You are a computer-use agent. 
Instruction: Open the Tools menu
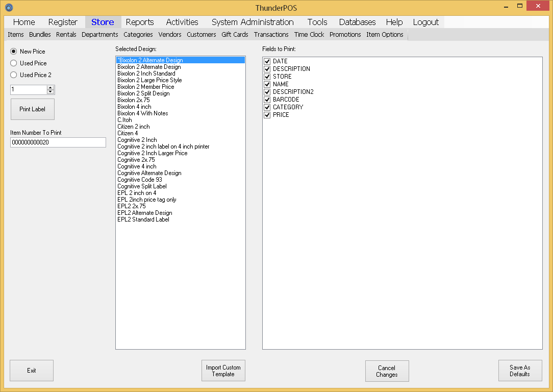317,22
